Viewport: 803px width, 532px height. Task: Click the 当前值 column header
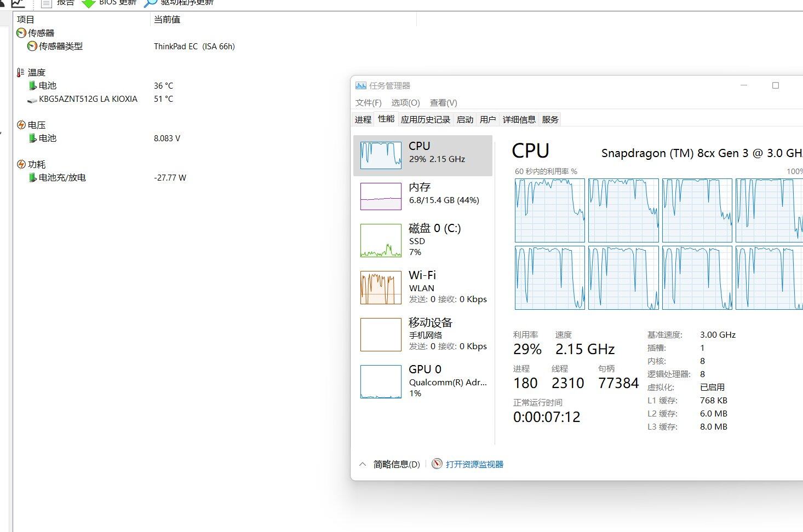pyautogui.click(x=167, y=20)
